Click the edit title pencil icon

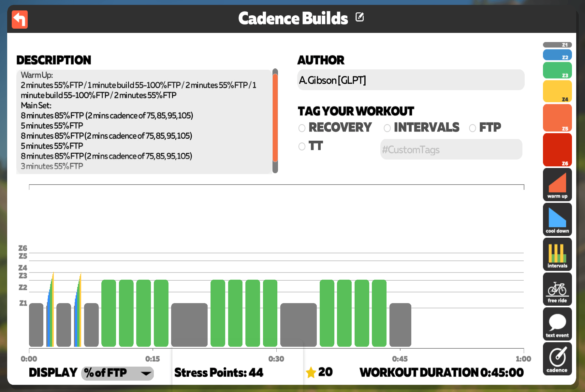[359, 17]
